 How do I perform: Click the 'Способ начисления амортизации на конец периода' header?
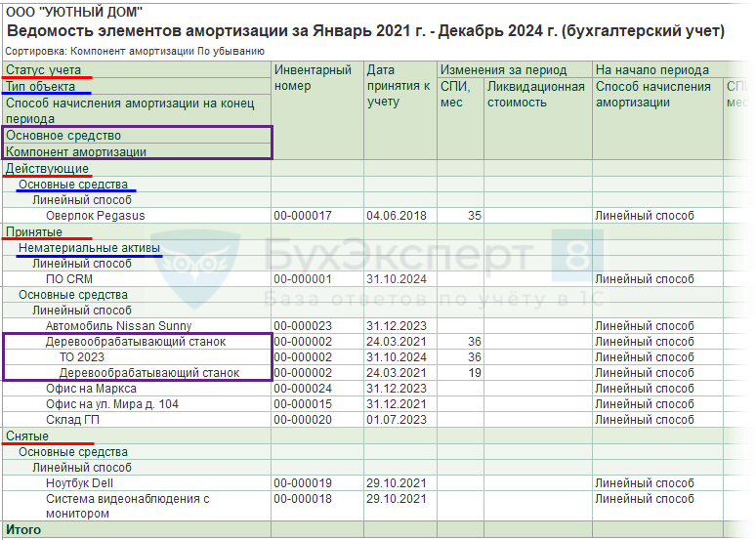(137, 110)
